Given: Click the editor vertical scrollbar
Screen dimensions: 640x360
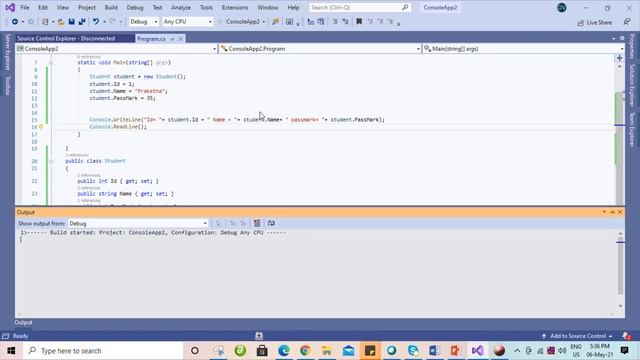Looking at the screenshot, I should 620,135.
